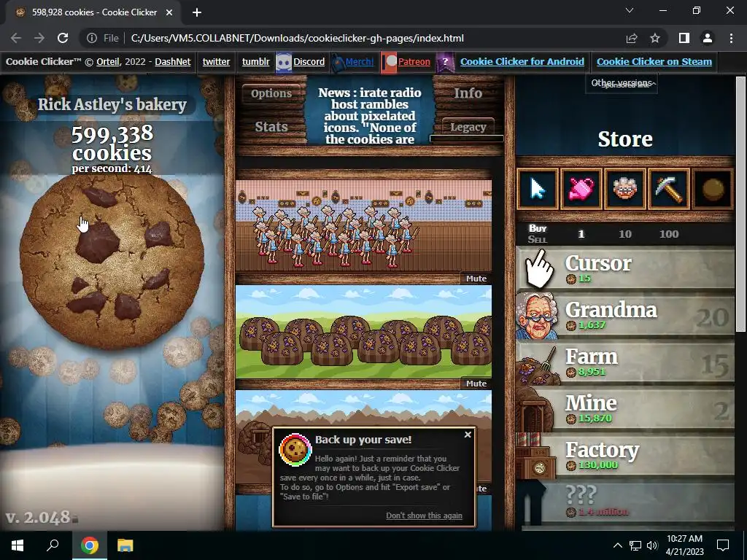Go forward in browser history
The height and width of the screenshot is (560, 747).
(39, 38)
